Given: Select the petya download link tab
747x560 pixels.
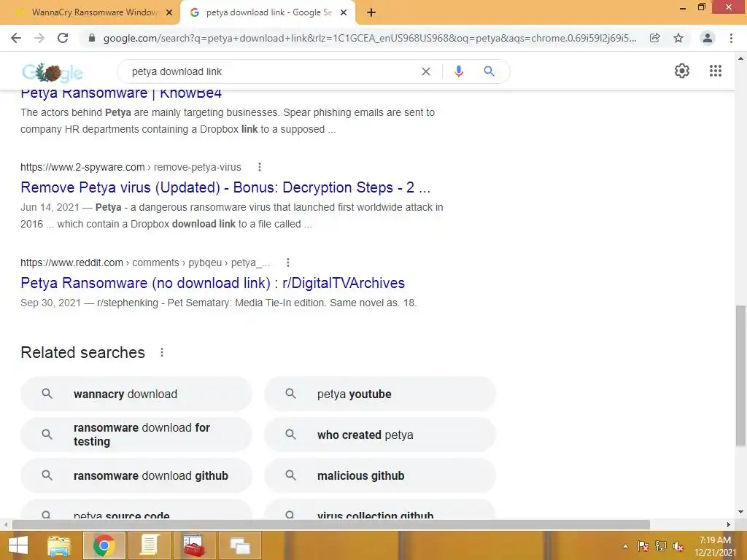Looking at the screenshot, I should coord(268,12).
